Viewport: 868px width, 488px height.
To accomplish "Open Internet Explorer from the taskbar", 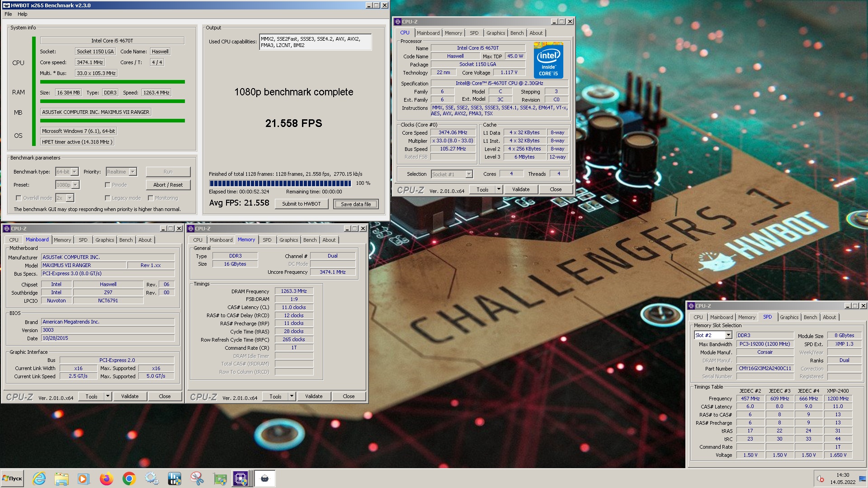I will coord(39,479).
